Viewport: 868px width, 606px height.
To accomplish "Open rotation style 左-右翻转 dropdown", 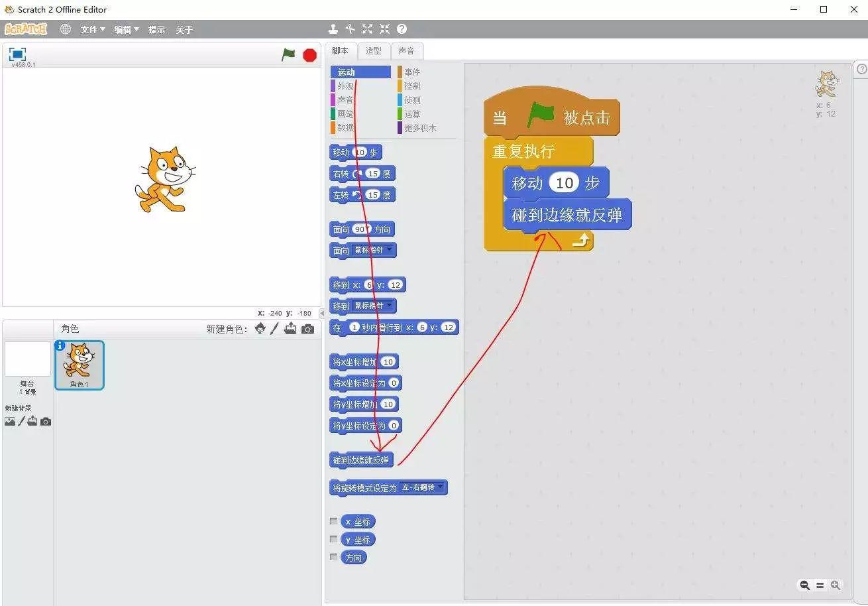I will pos(422,487).
